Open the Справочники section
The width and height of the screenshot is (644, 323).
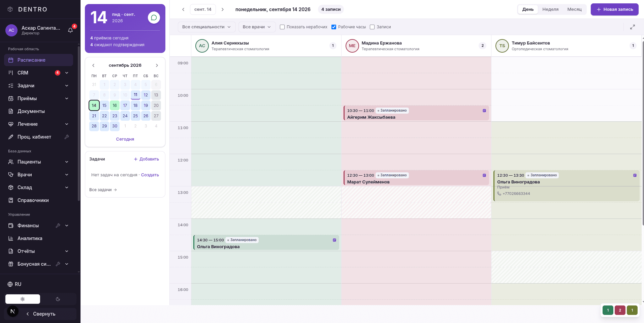tap(39, 200)
